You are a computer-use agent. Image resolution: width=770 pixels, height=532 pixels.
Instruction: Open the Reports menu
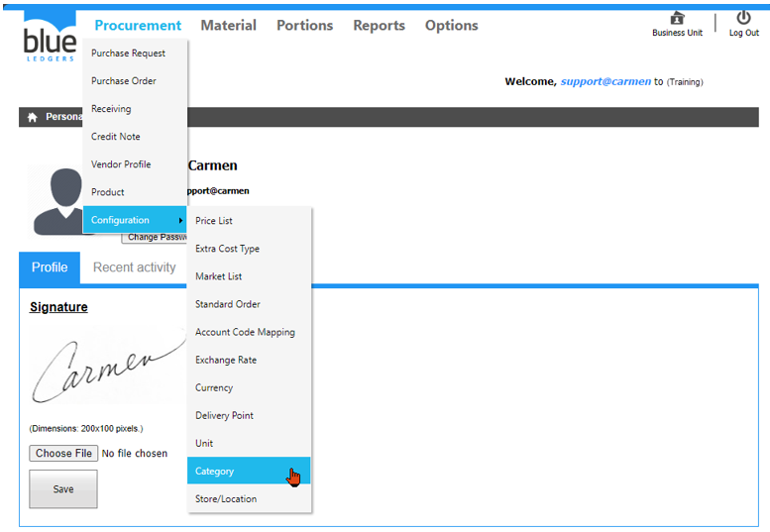(379, 26)
